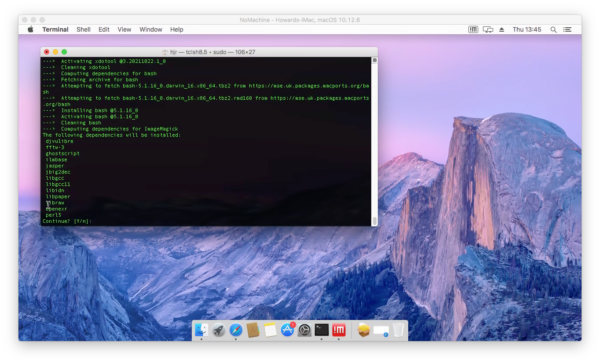600x363 pixels.
Task: Open the View menu
Action: coord(124,29)
